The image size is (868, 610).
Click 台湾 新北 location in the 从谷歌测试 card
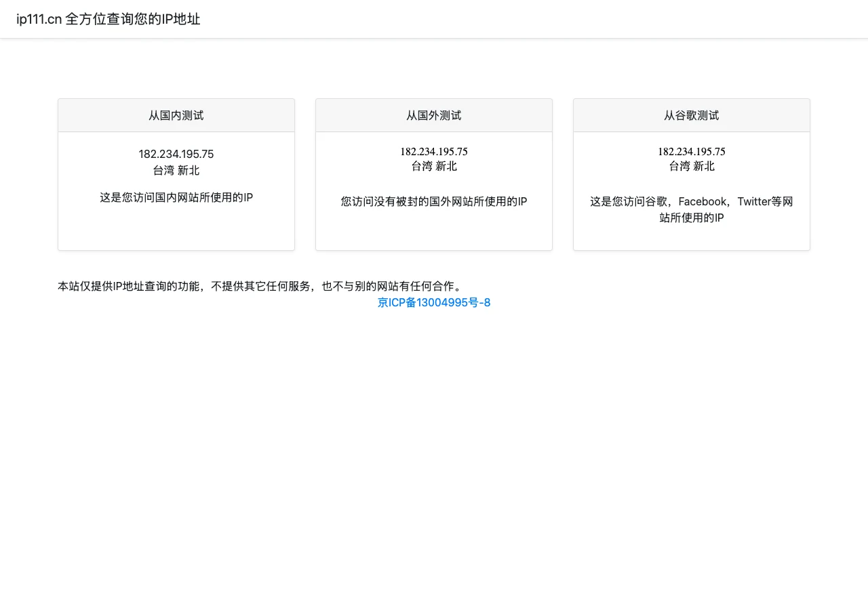[692, 166]
